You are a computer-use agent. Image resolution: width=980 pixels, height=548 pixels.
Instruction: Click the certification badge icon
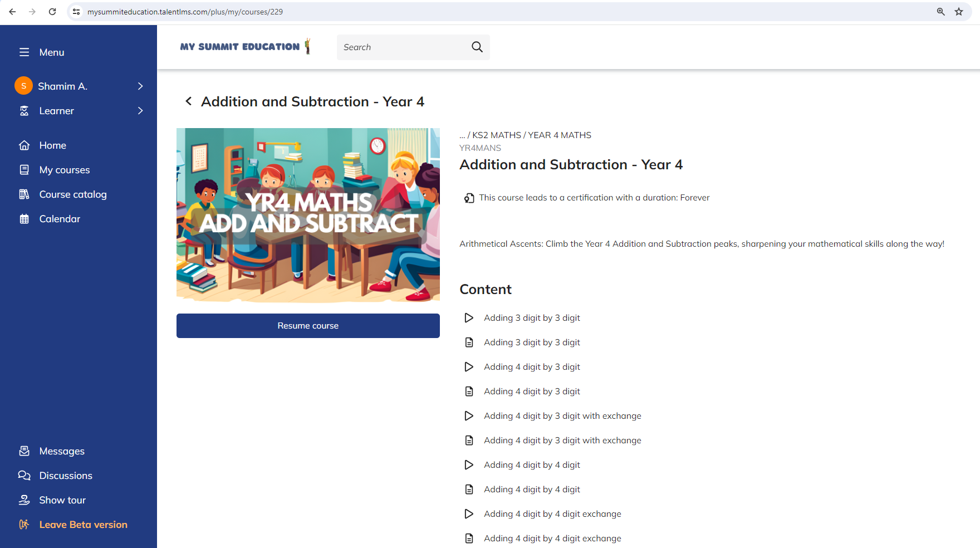tap(469, 198)
